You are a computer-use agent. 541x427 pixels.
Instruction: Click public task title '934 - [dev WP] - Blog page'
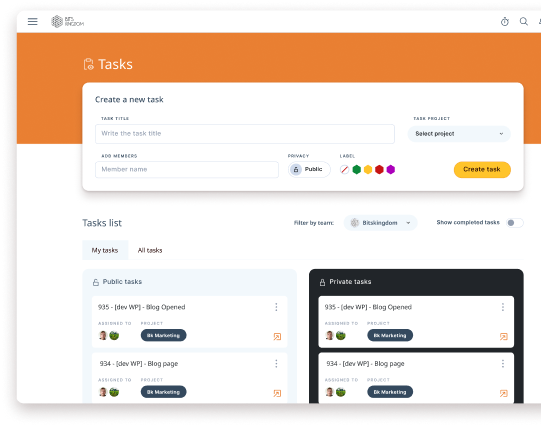click(139, 364)
